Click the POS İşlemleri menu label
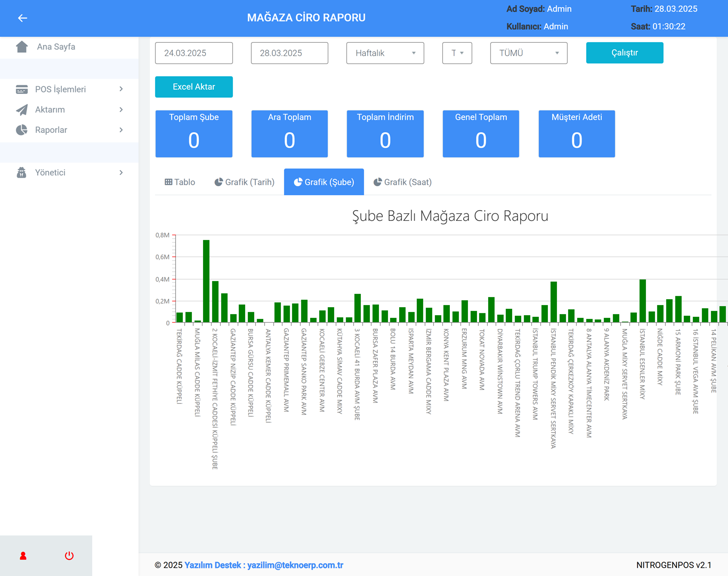Viewport: 728px width, 576px height. point(60,90)
